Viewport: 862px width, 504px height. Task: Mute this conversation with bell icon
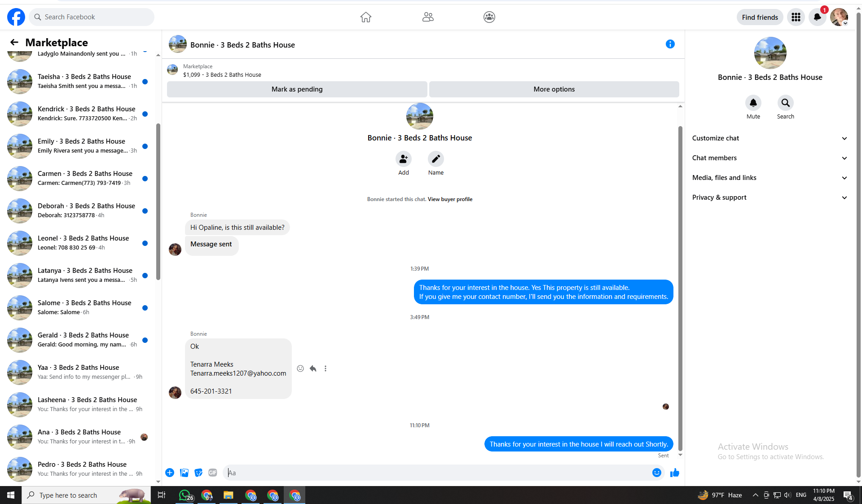point(753,103)
